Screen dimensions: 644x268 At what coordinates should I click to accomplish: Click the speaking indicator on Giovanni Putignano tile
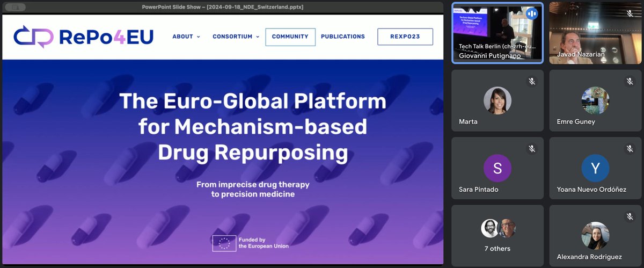coord(532,14)
